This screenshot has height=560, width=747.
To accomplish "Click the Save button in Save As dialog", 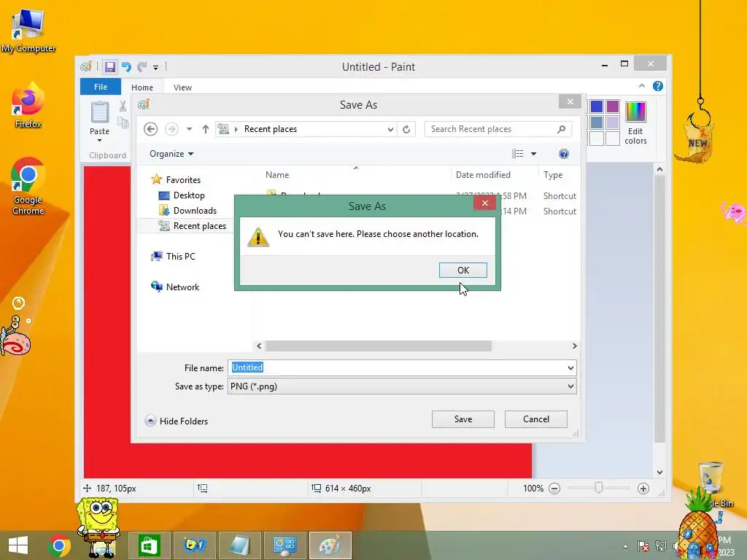I will click(462, 419).
